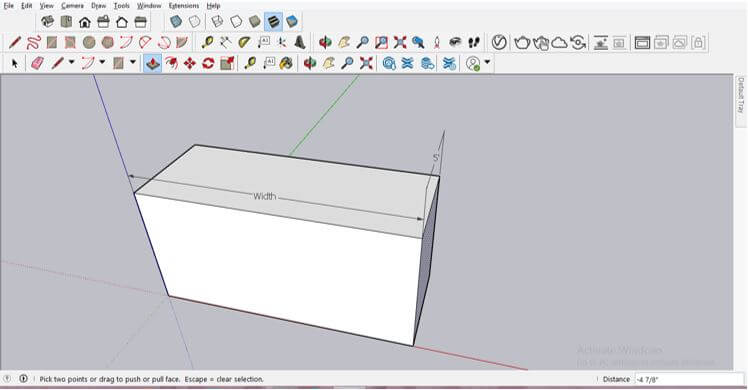Click the user account sign-in icon
The height and width of the screenshot is (390, 748).
click(x=473, y=63)
